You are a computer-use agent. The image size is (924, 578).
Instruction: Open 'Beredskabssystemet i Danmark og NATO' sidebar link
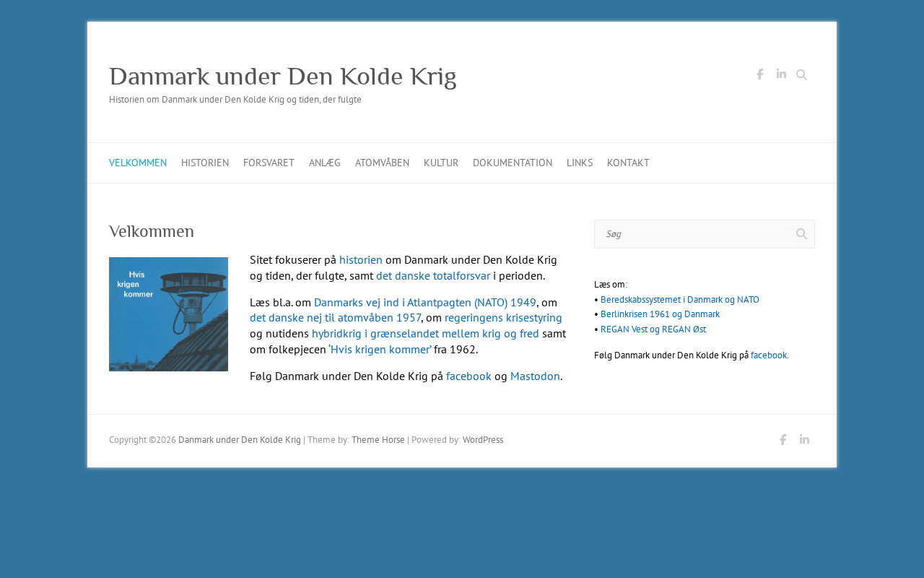[x=680, y=299]
